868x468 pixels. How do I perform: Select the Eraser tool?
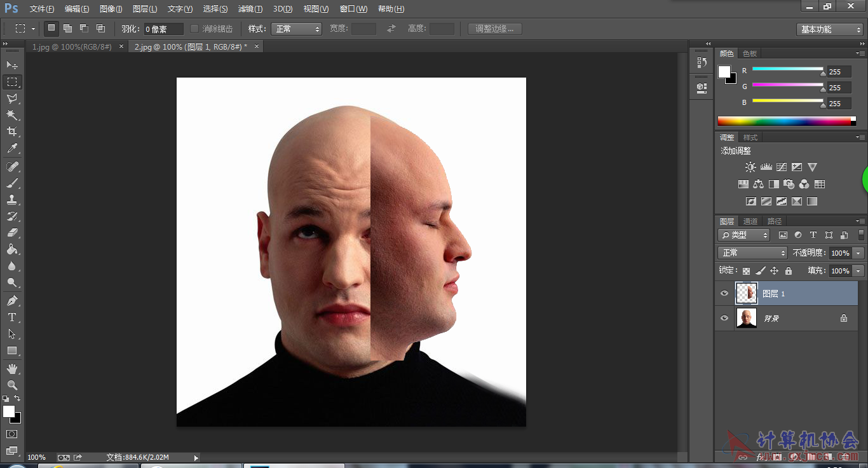pyautogui.click(x=12, y=233)
